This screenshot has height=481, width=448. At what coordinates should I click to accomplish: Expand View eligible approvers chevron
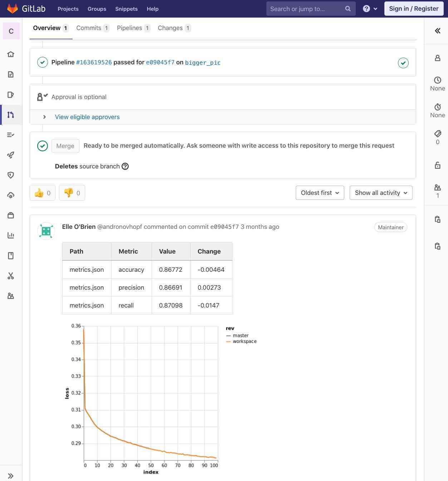[x=44, y=117]
